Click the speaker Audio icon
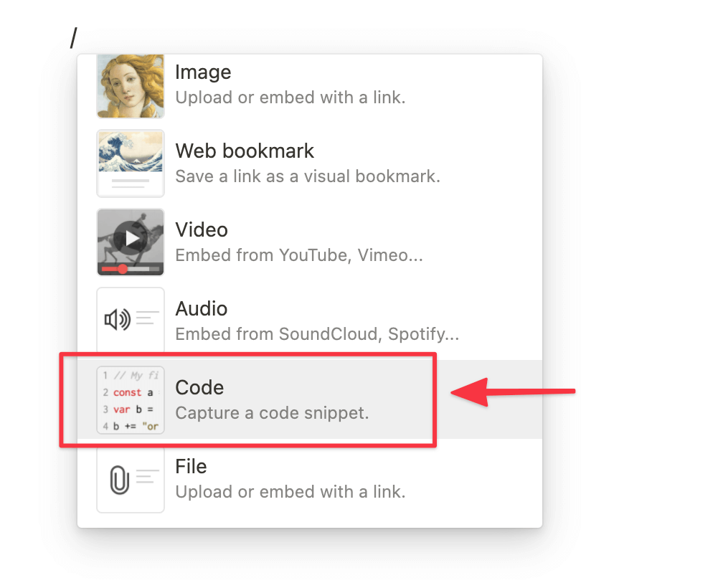723x588 pixels. 117,319
